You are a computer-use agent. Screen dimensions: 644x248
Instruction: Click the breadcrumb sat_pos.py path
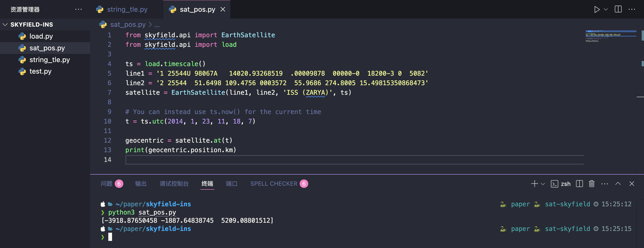click(128, 25)
